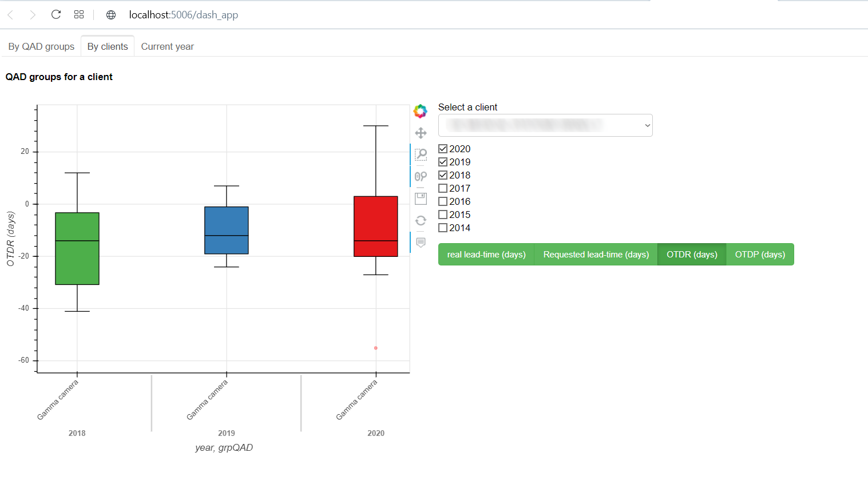This screenshot has width=868, height=492.
Task: Enable the 2017 year checkbox
Action: point(443,188)
